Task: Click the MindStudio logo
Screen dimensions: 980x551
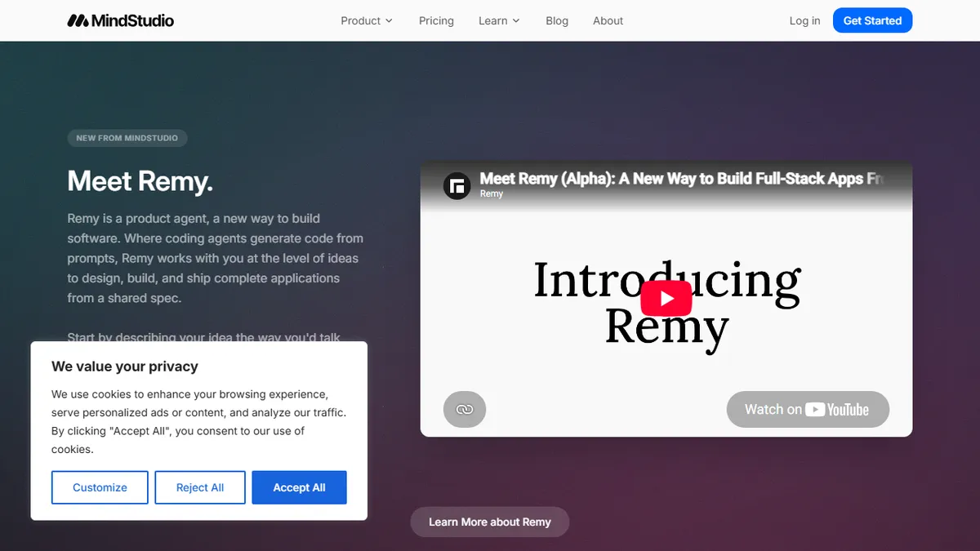Action: pyautogui.click(x=120, y=20)
